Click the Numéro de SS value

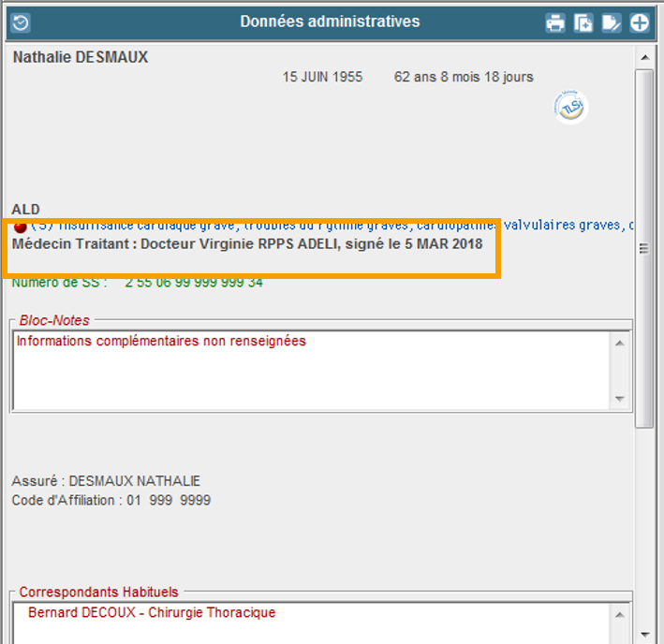[194, 282]
